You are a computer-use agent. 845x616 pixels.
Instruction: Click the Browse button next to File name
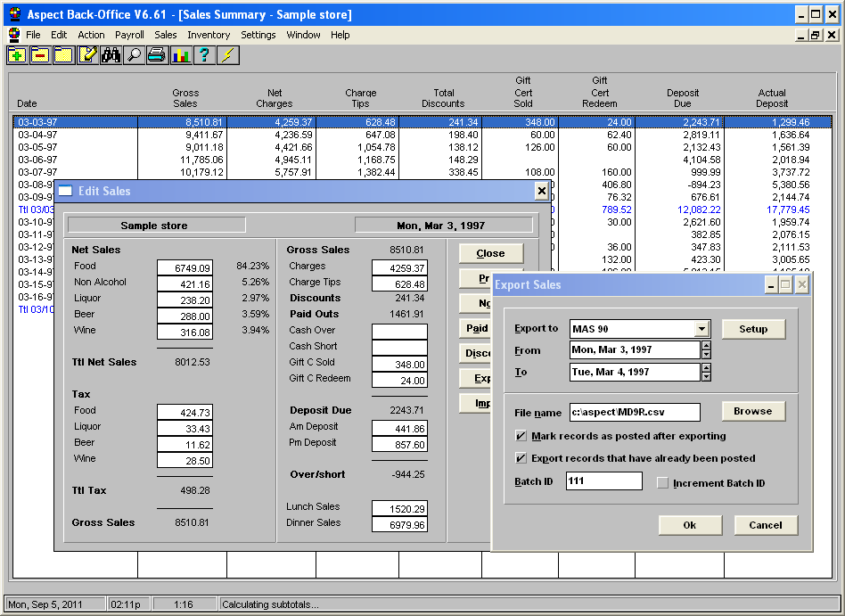pos(753,411)
